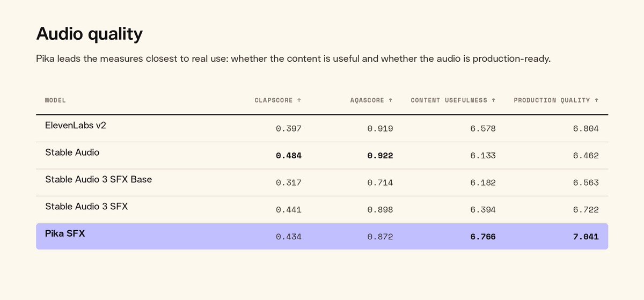Click Stable Audio production quality 6.462
The width and height of the screenshot is (644, 300).
pos(586,156)
